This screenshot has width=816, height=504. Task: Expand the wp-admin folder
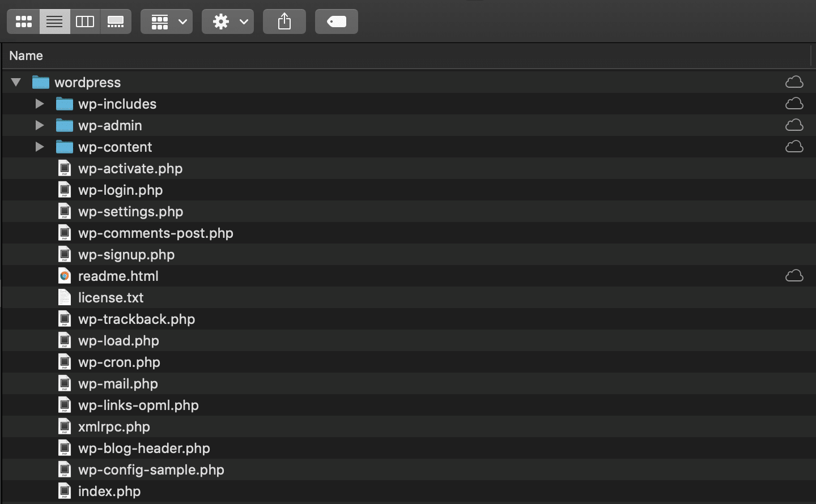(39, 125)
